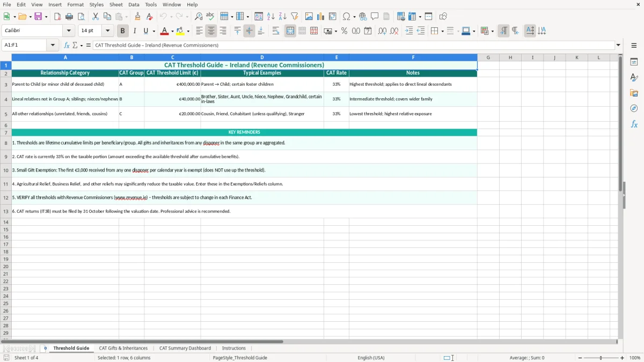Insert an image using the picture icon
Image resolution: width=644 pixels, height=362 pixels.
pos(309,17)
